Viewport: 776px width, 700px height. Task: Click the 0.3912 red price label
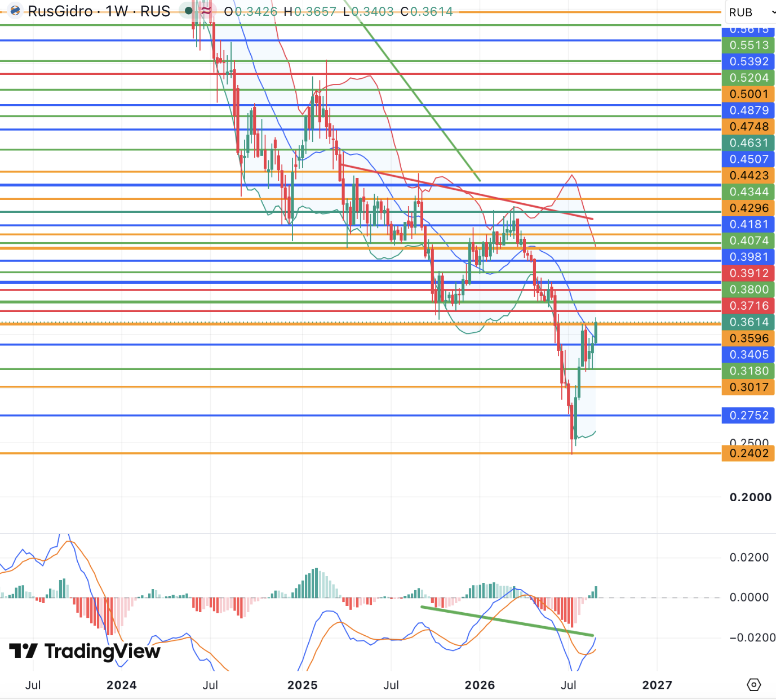(x=749, y=274)
